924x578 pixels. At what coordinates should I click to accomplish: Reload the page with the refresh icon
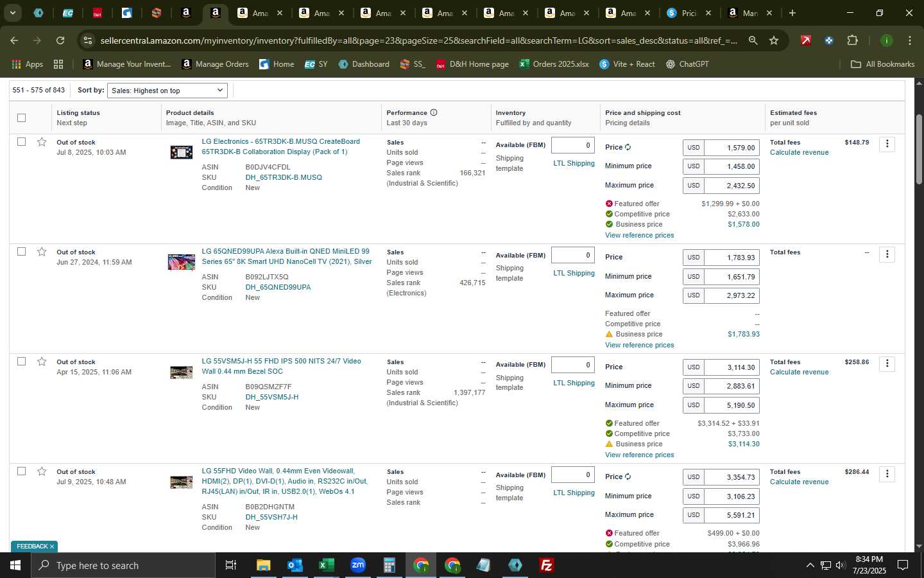[x=60, y=40]
